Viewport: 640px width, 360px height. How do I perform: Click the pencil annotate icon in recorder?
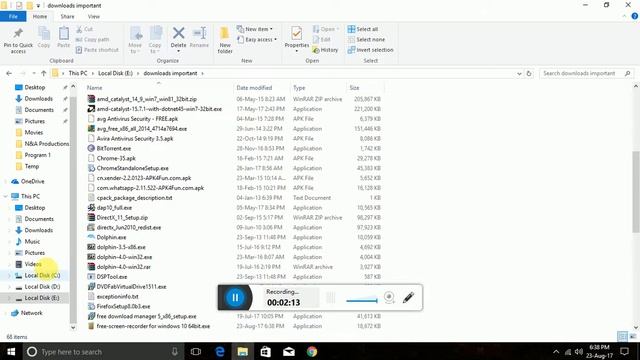coord(408,297)
